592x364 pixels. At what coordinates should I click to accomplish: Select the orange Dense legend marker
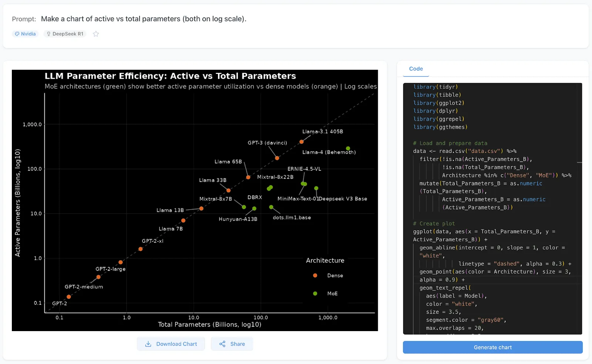(315, 275)
